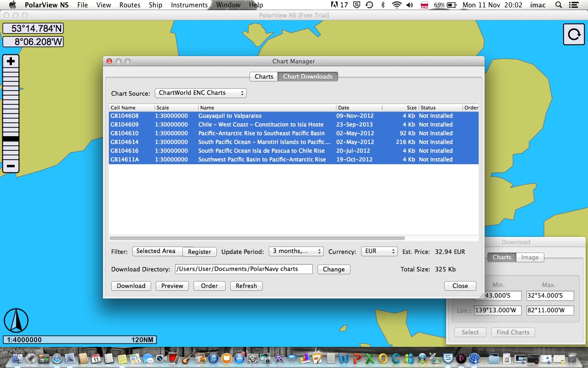Click the 139°13.000'W Min longitude field
Screen dimensions: 588x368
(x=498, y=310)
